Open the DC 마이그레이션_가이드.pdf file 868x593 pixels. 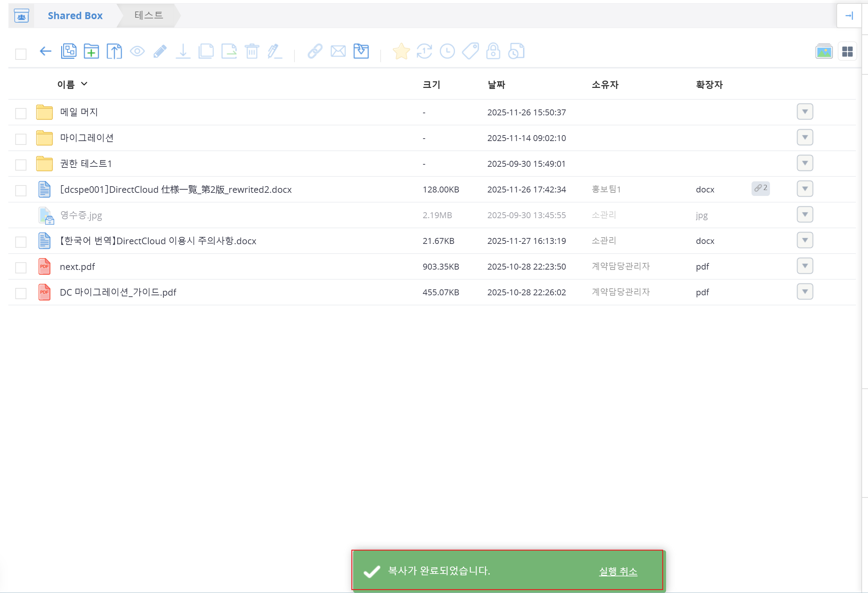(118, 292)
